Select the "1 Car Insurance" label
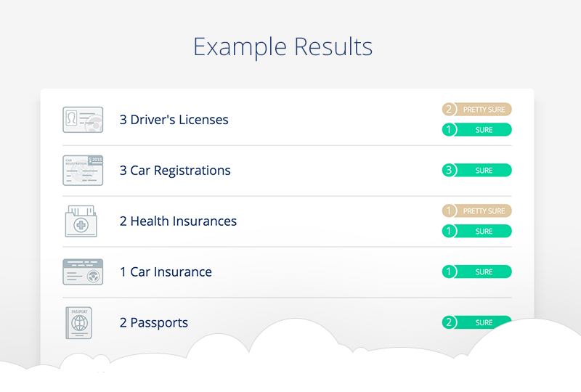Image resolution: width=581 pixels, height=392 pixels. pos(166,272)
